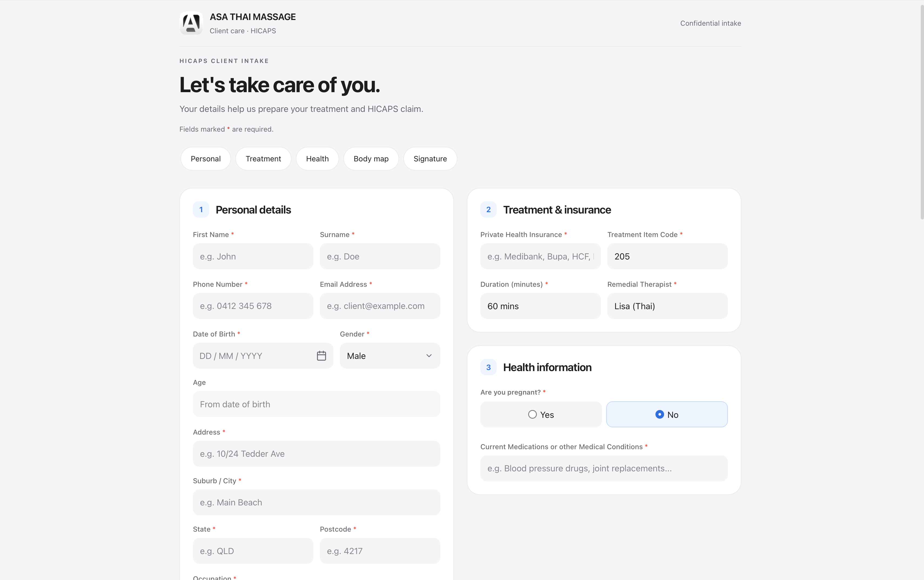Select the Yes pregnant radio option
Image resolution: width=924 pixels, height=580 pixels.
click(x=541, y=414)
